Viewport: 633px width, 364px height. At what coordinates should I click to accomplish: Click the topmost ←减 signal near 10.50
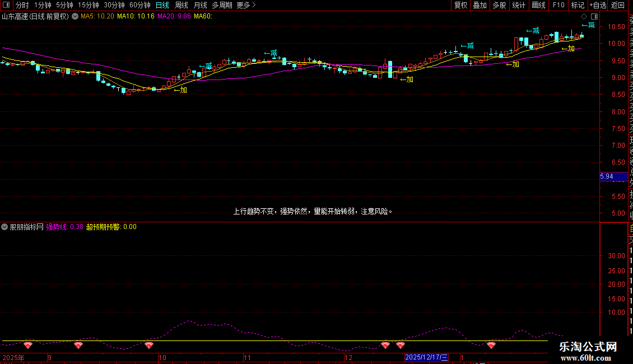click(588, 25)
